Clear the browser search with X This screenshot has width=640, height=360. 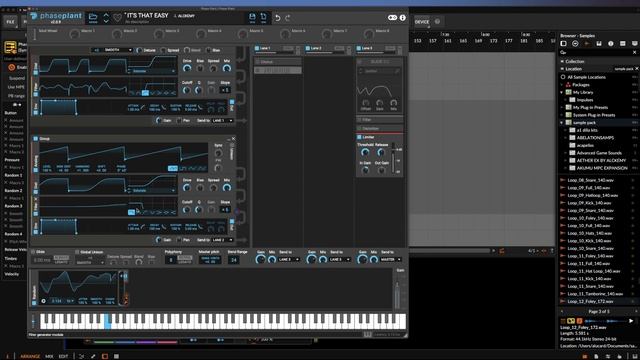635,52
